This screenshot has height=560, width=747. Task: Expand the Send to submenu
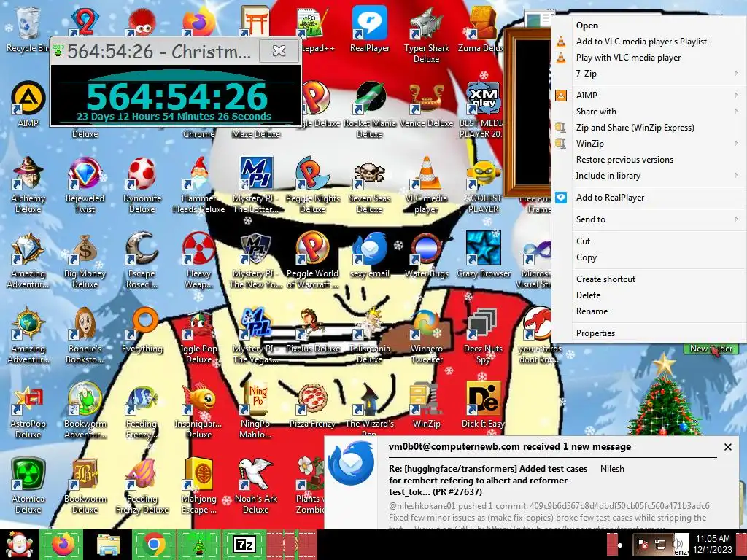[x=649, y=219]
